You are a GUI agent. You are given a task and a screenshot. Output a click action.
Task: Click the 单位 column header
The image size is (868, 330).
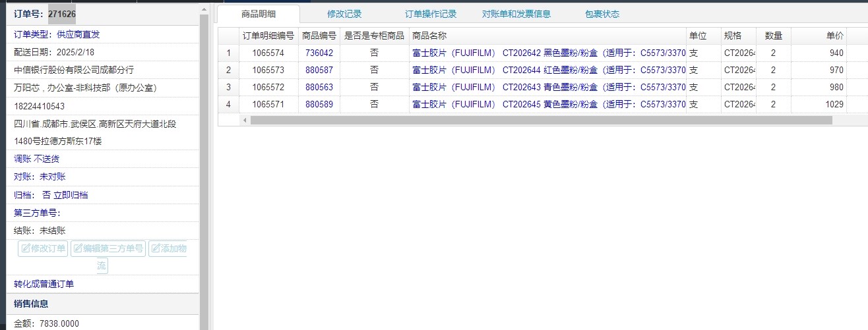(703, 36)
